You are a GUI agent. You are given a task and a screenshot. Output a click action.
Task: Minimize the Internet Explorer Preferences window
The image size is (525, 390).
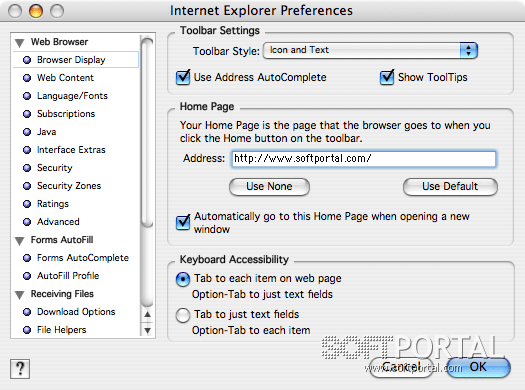point(36,11)
